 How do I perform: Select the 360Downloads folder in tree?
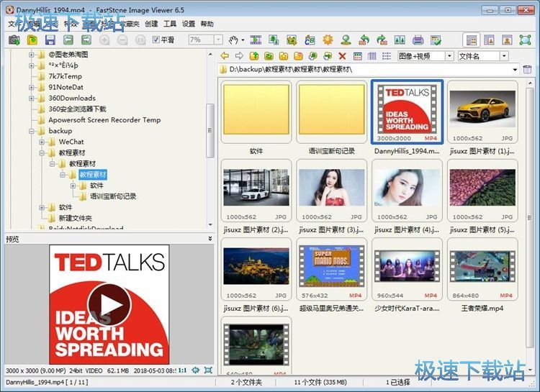[71, 98]
